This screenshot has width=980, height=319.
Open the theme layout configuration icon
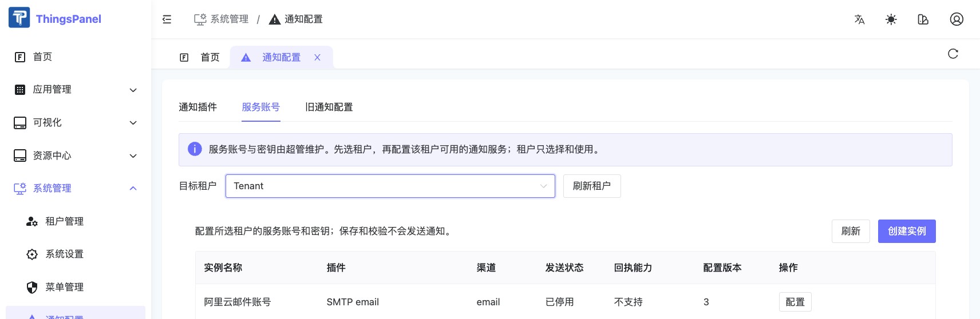point(923,19)
